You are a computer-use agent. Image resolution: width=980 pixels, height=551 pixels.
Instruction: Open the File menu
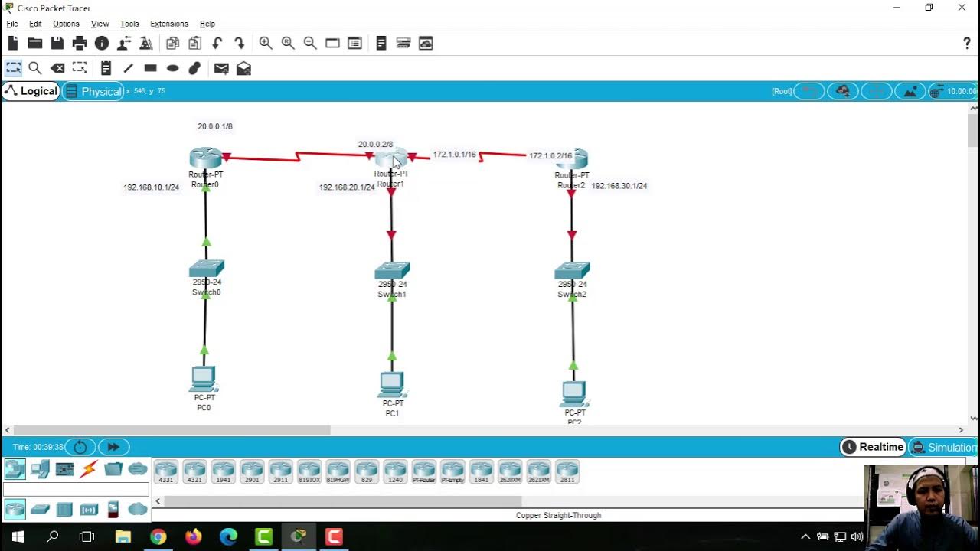pos(12,24)
